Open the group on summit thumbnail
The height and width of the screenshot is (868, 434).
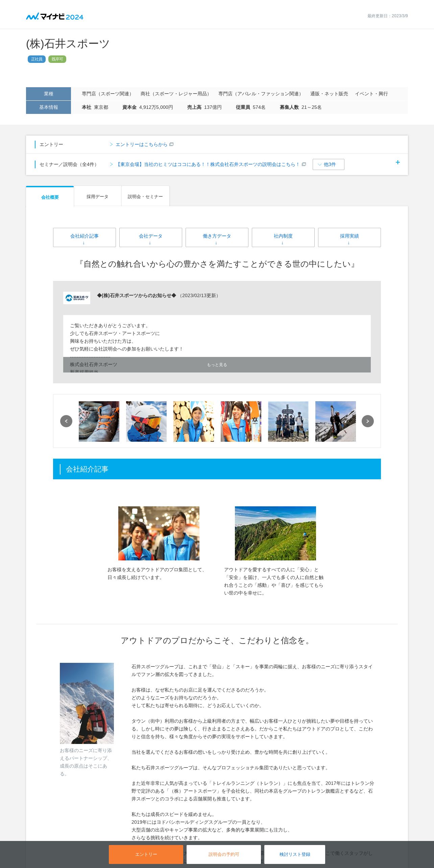click(x=288, y=421)
